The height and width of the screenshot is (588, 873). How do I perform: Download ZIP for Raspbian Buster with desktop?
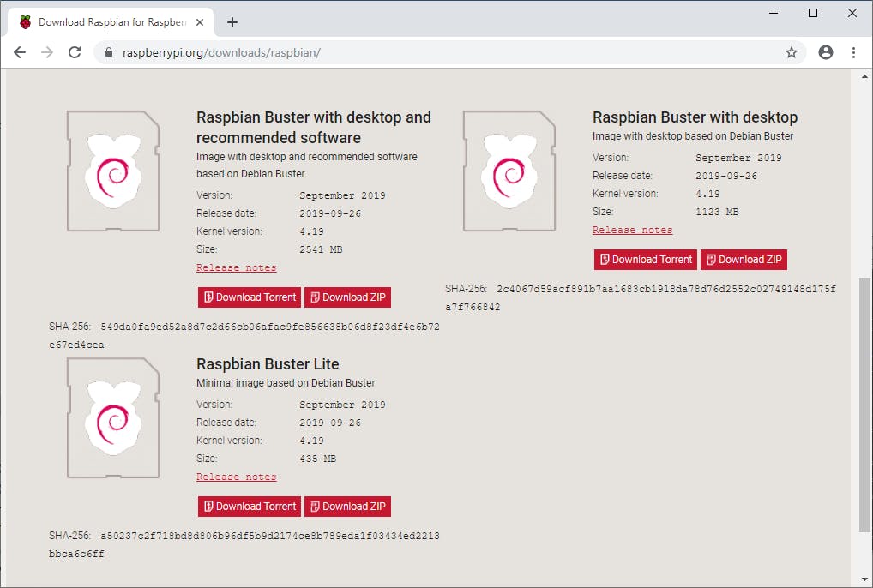[744, 259]
